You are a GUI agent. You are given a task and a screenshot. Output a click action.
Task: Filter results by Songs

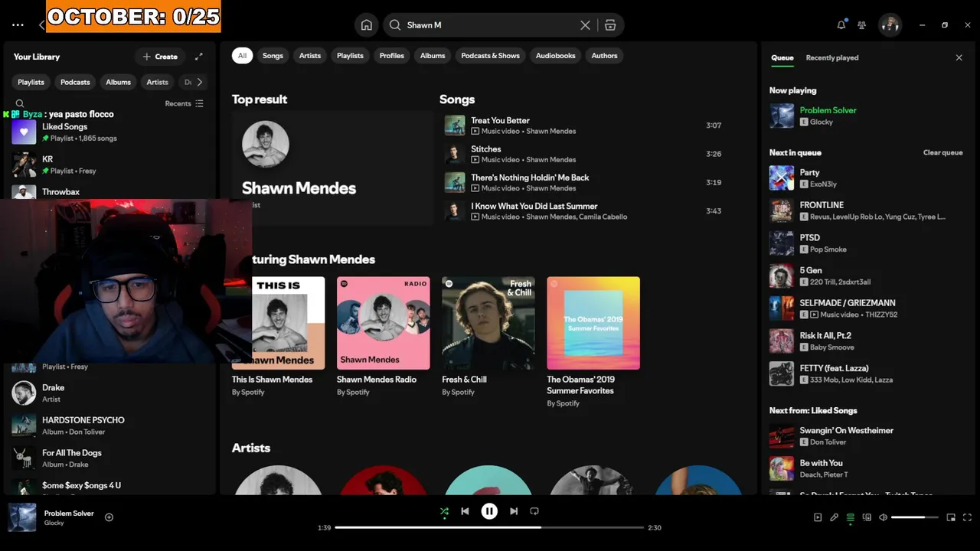pos(273,55)
